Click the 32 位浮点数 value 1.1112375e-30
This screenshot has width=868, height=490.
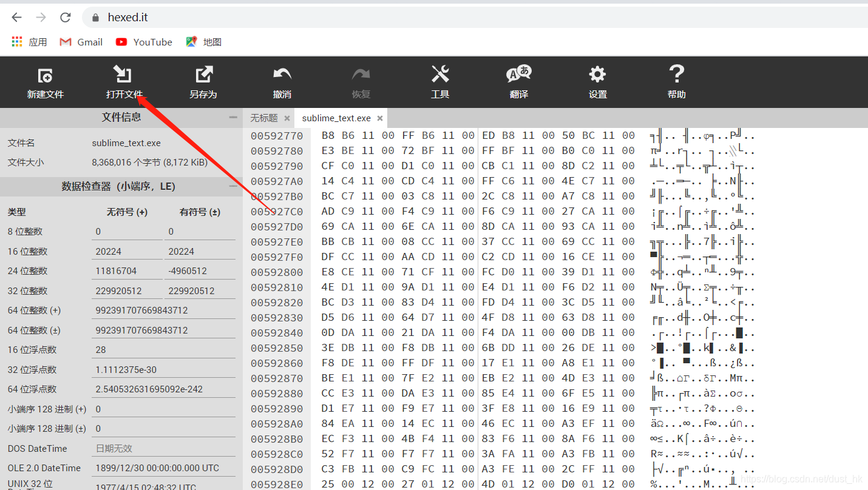(x=163, y=370)
